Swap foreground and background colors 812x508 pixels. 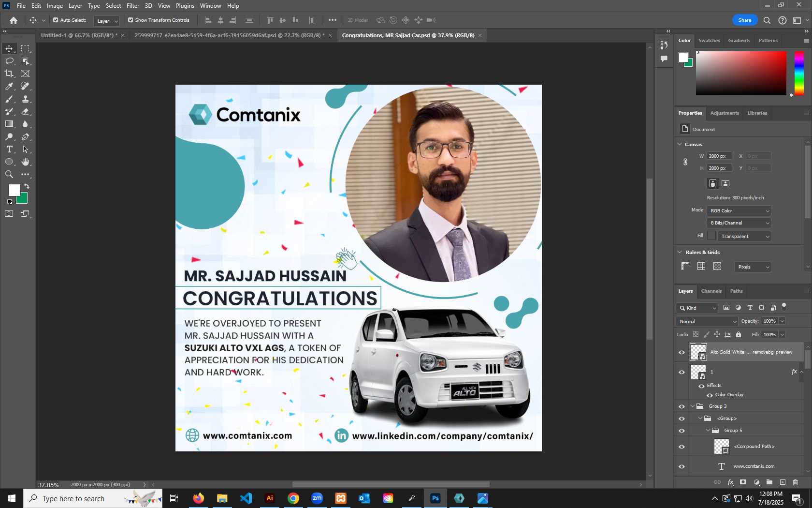click(x=27, y=186)
